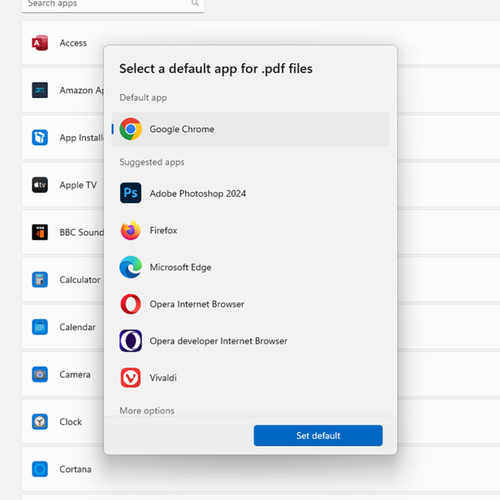Open the Apple TV icon
Viewport: 500px width, 500px height.
click(x=40, y=185)
